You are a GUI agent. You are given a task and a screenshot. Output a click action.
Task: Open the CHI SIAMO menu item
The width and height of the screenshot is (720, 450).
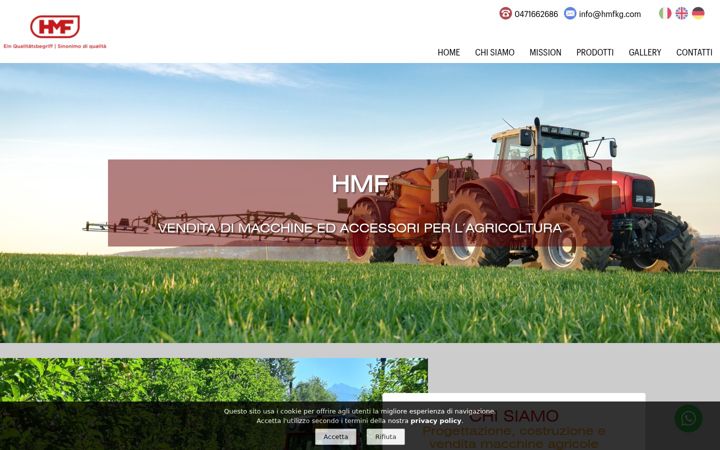tap(495, 52)
